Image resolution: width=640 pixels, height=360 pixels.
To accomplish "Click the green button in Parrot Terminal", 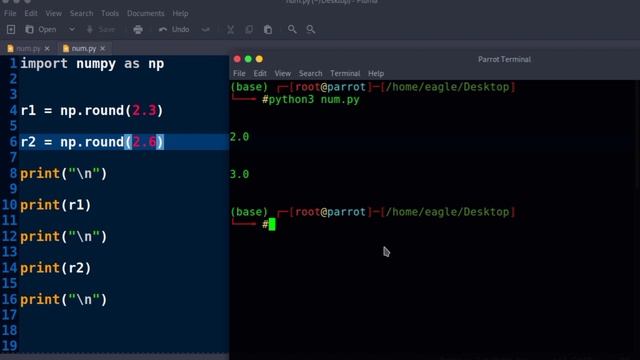I will [x=248, y=59].
